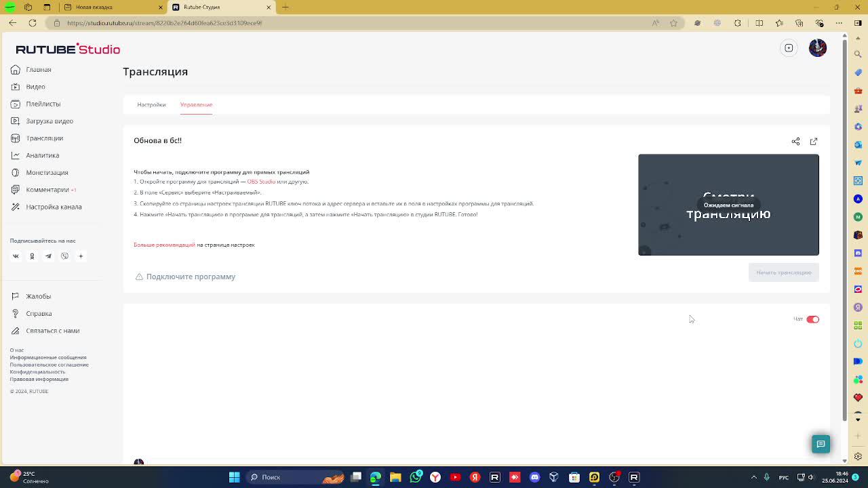Viewport: 868px width, 488px height.
Task: Show hidden tray icons chevron
Action: (754, 477)
